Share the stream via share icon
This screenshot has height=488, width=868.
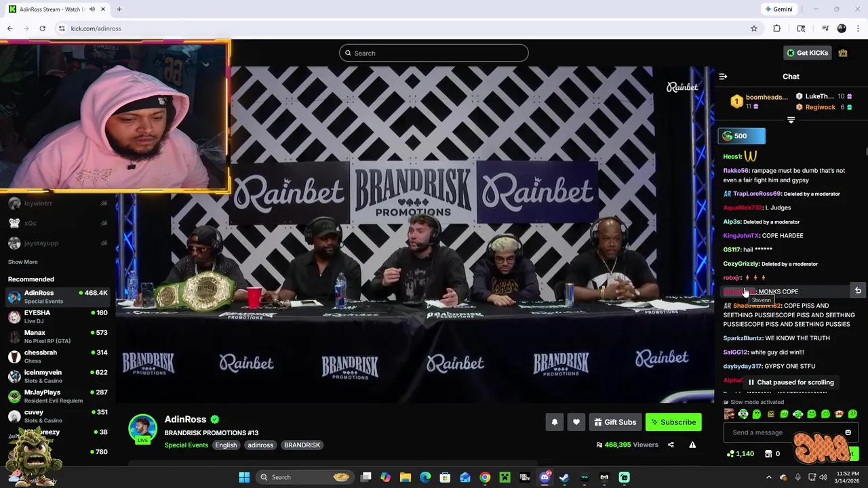click(x=671, y=445)
